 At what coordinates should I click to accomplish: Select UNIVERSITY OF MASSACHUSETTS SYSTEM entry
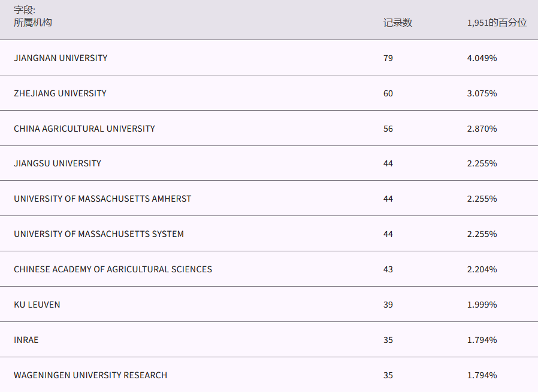[x=99, y=234]
